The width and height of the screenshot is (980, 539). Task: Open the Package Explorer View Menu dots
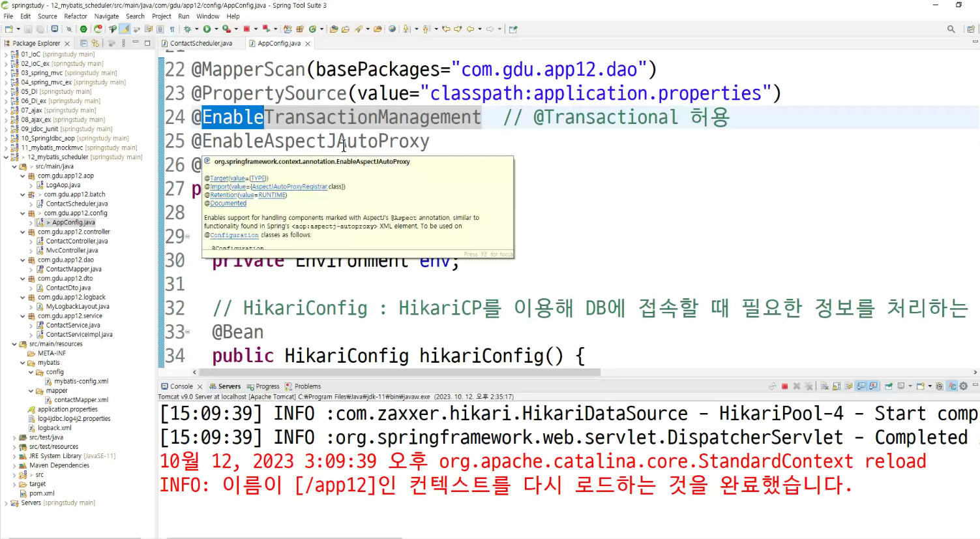[123, 43]
